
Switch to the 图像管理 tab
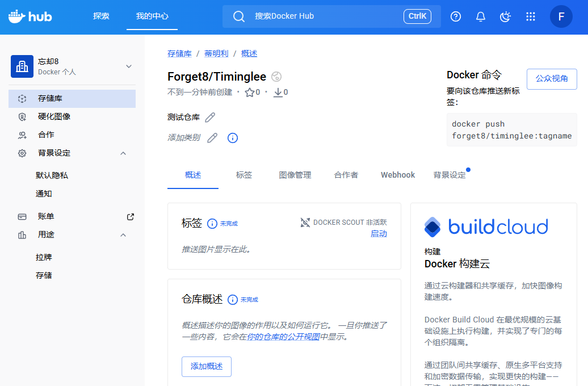295,175
